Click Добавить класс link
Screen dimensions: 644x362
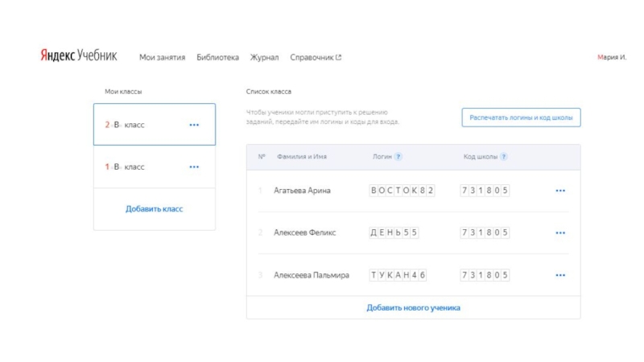pyautogui.click(x=155, y=209)
